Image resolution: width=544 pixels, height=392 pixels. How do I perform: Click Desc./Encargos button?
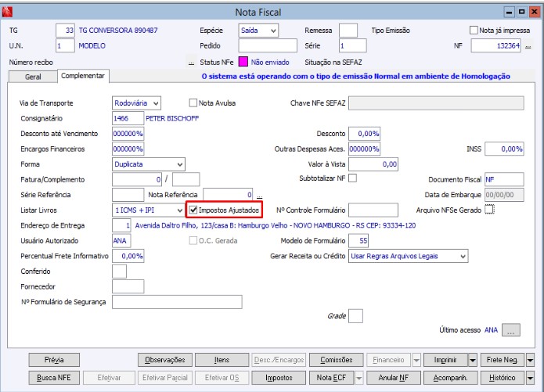279,360
